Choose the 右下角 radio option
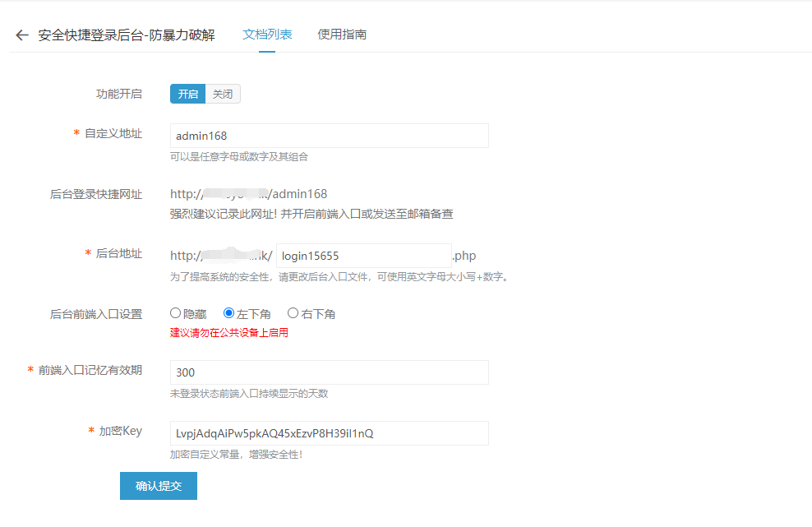This screenshot has height=527, width=812. tap(293, 313)
